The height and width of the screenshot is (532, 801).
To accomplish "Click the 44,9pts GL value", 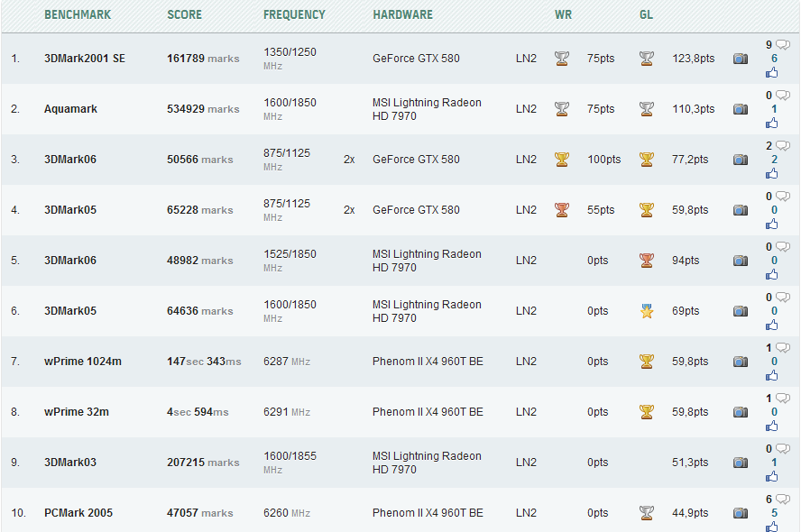I will 690,513.
